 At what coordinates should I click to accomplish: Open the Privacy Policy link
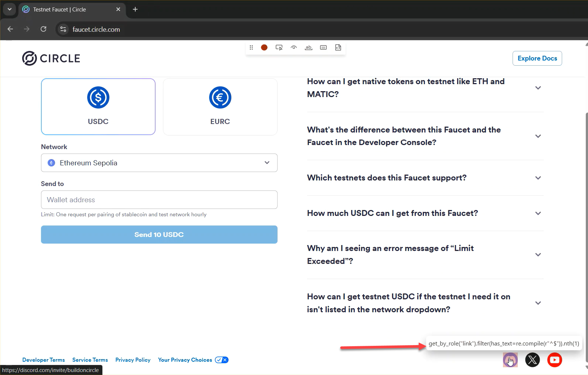click(133, 360)
